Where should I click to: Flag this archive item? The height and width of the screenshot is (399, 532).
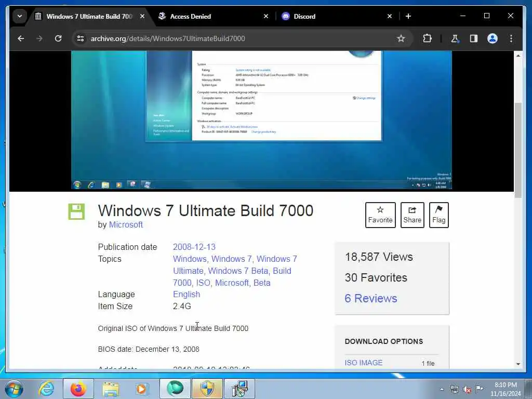pos(438,215)
